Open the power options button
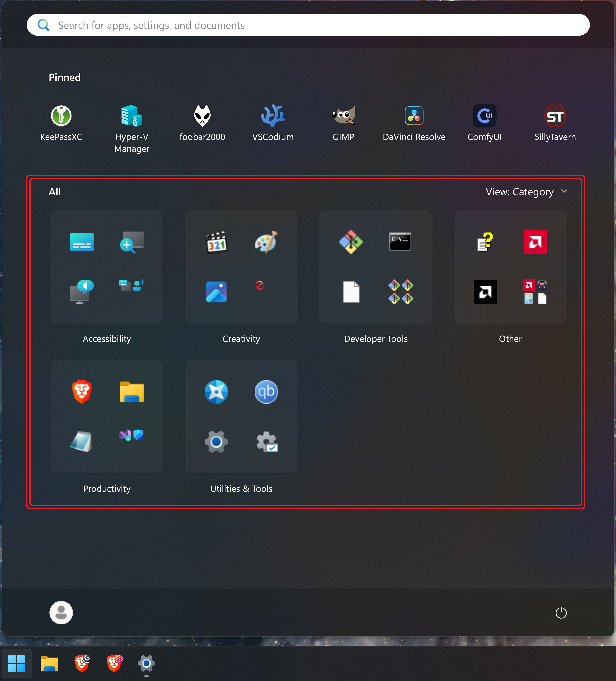Screen dimensions: 616x681 [x=561, y=613]
